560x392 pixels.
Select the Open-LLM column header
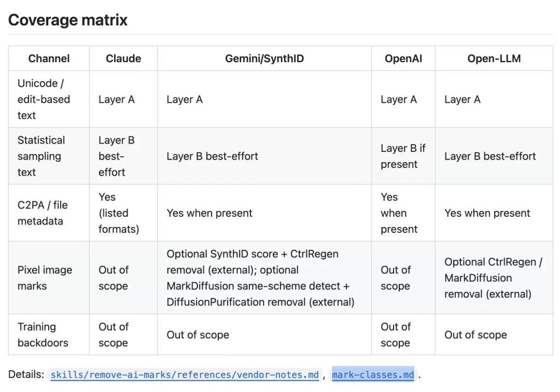[494, 58]
